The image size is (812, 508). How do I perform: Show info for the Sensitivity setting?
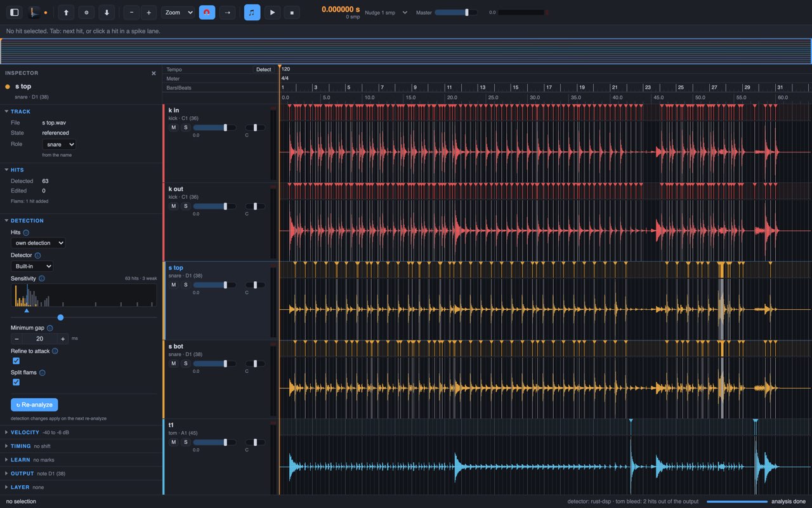tap(42, 278)
